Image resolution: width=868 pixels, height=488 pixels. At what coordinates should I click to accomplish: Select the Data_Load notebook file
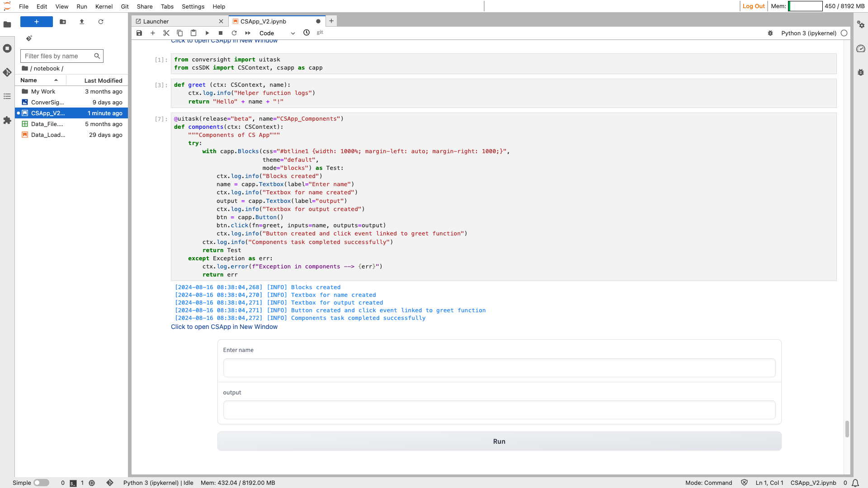tap(71, 135)
